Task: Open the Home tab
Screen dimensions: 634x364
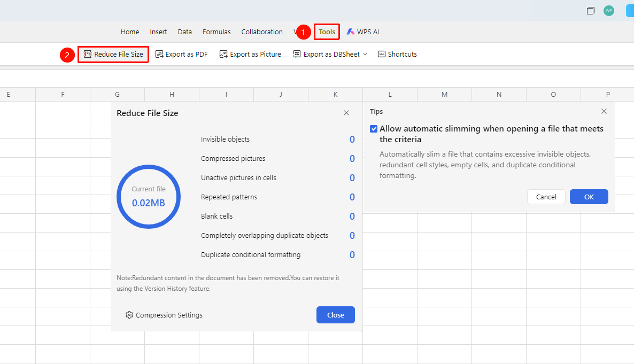Action: (130, 32)
